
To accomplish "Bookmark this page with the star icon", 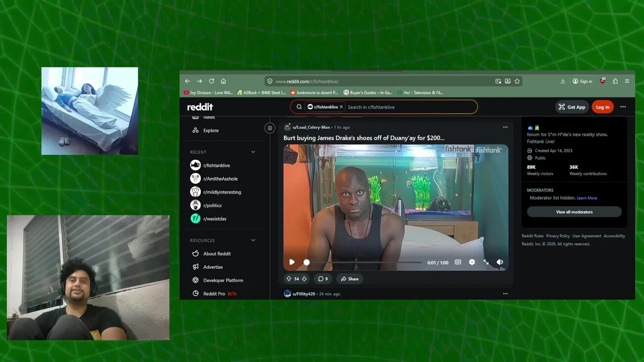I will coord(517,81).
